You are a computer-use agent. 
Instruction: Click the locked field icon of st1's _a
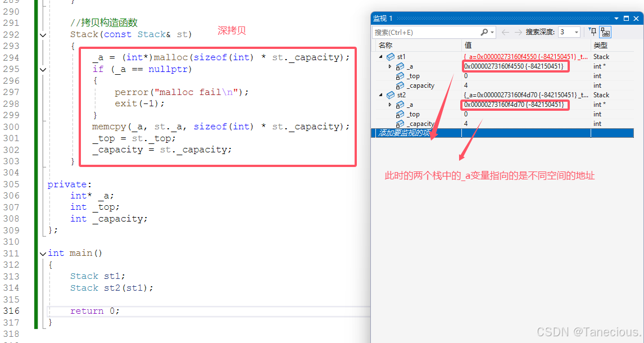coord(400,66)
